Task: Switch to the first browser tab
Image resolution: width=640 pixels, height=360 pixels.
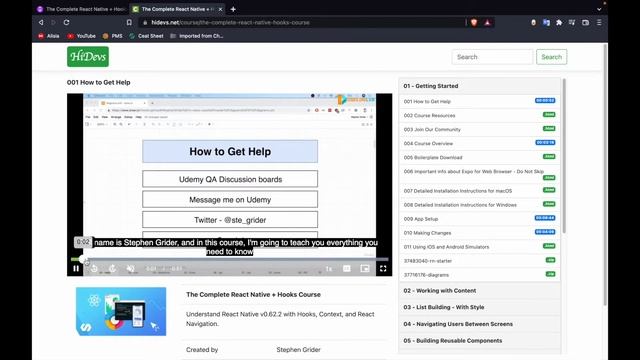Action: (81, 9)
